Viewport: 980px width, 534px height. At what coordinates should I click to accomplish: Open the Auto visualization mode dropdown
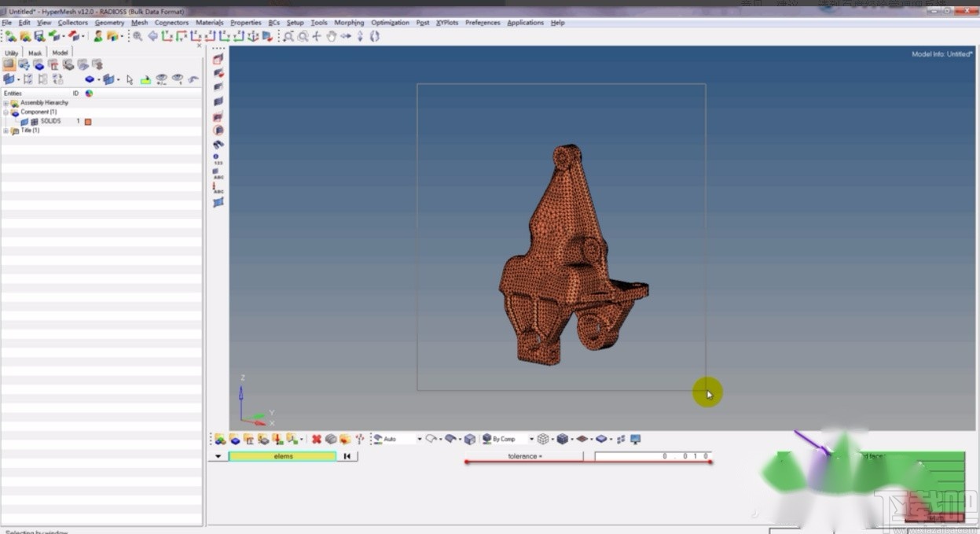419,439
